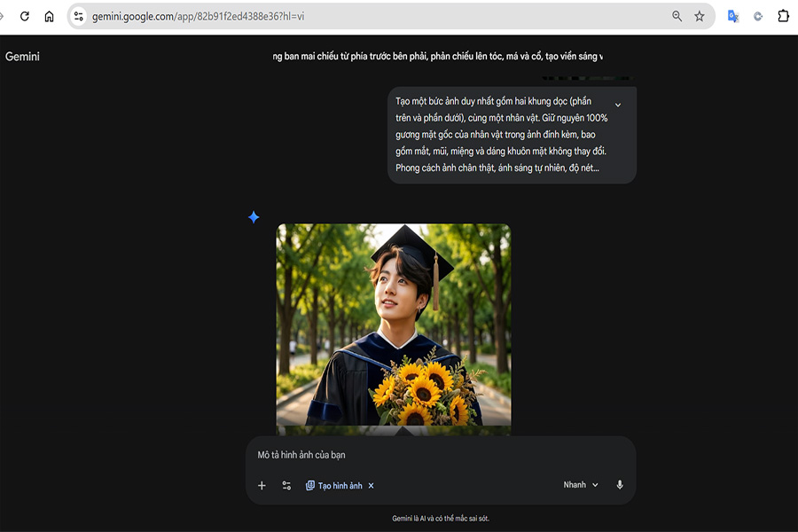This screenshot has height=532, width=798.
Task: Click the Gemini logo text
Action: 22,57
